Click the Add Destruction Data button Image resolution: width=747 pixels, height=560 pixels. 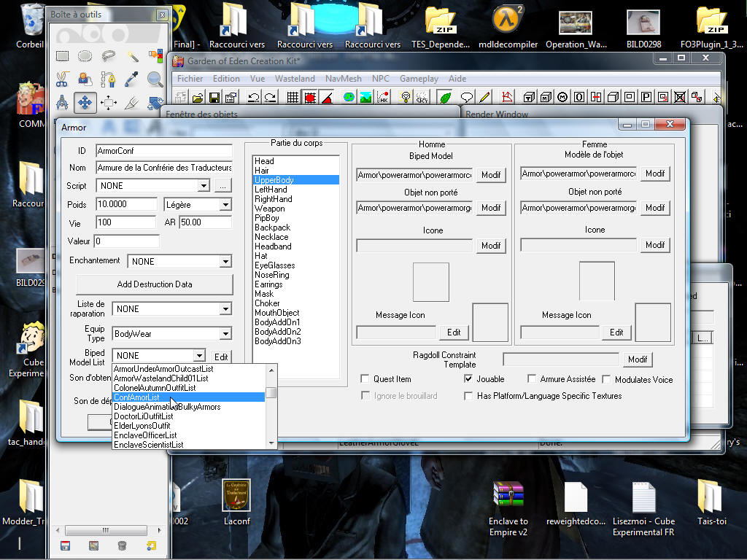155,284
